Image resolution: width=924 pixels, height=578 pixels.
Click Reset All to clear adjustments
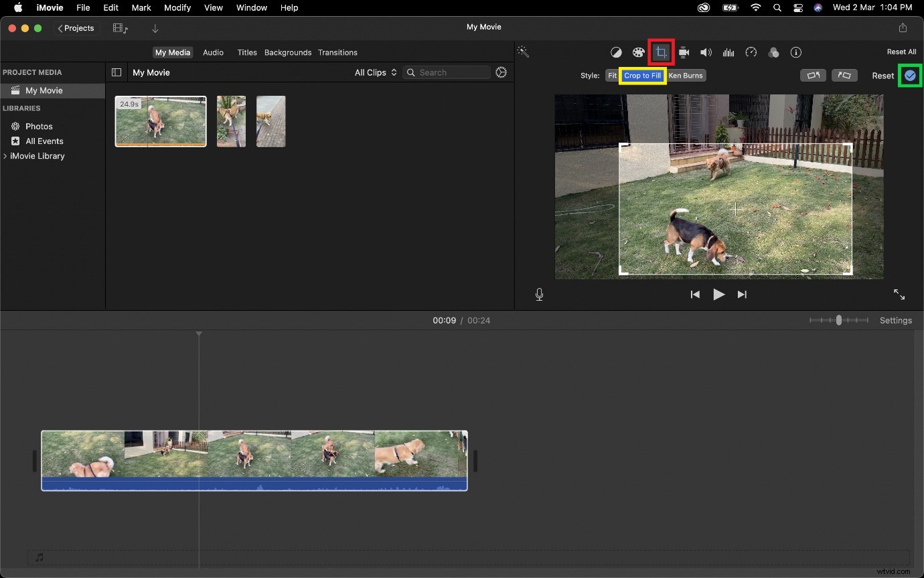(901, 52)
